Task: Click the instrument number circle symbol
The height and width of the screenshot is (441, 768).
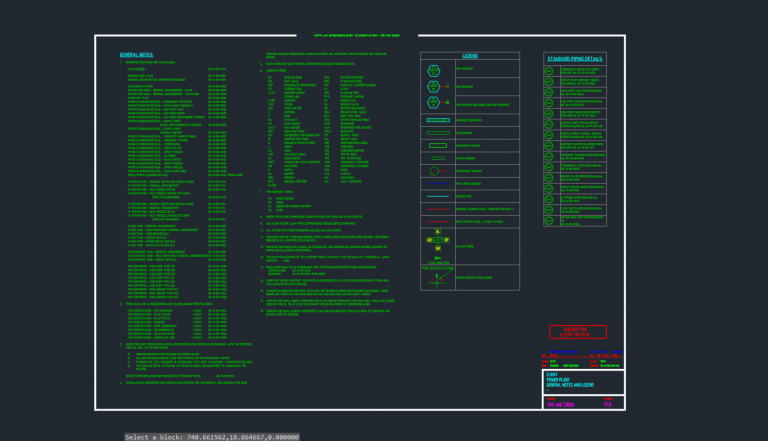Action: (437, 171)
